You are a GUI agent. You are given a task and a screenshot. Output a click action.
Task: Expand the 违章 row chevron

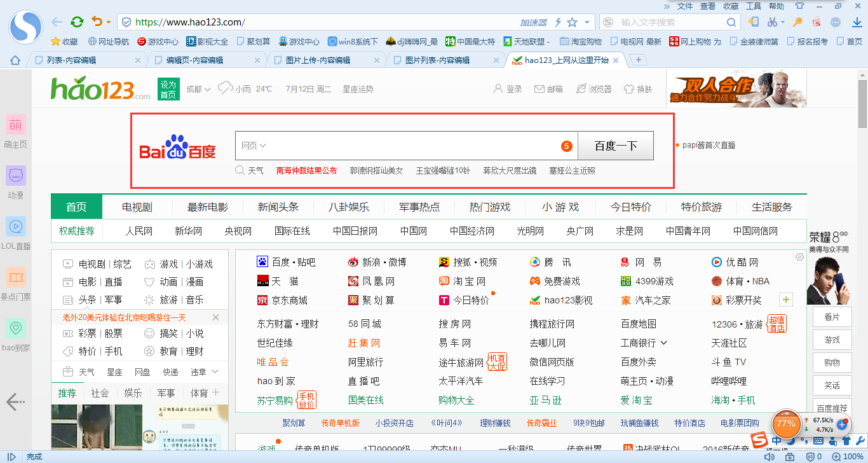point(215,371)
